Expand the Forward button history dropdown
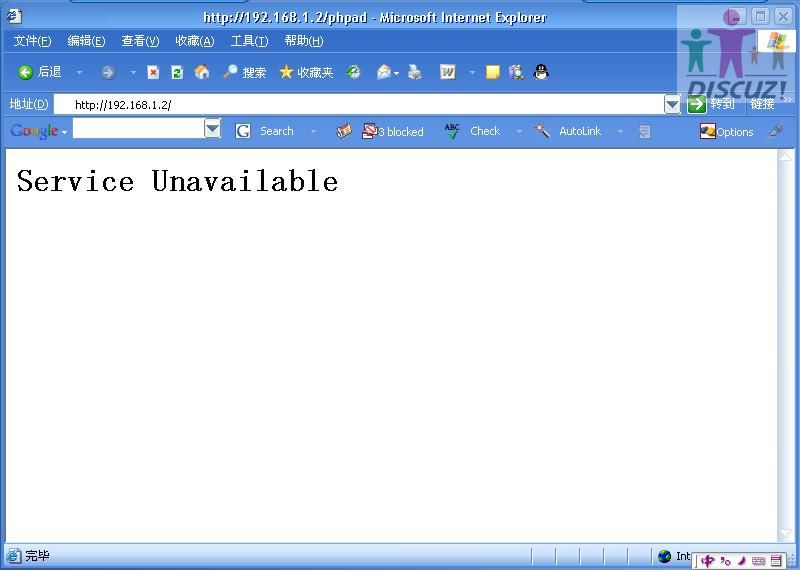The width and height of the screenshot is (800, 570). tap(133, 73)
